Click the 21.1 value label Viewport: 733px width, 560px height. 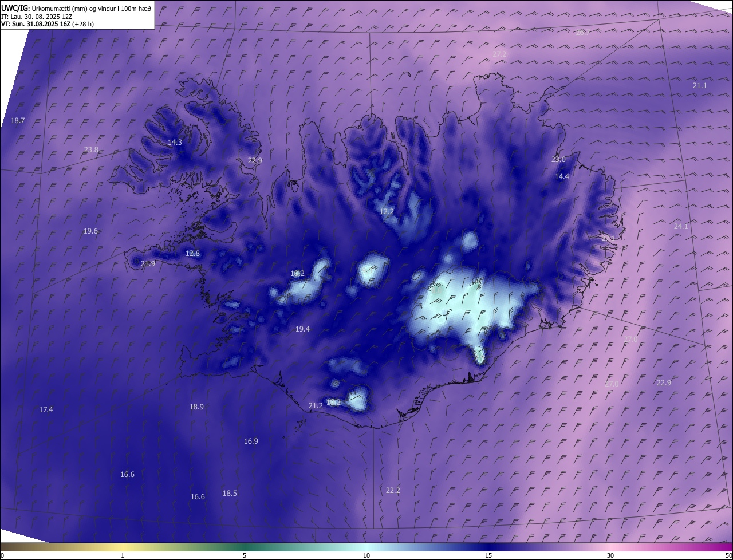coord(700,86)
